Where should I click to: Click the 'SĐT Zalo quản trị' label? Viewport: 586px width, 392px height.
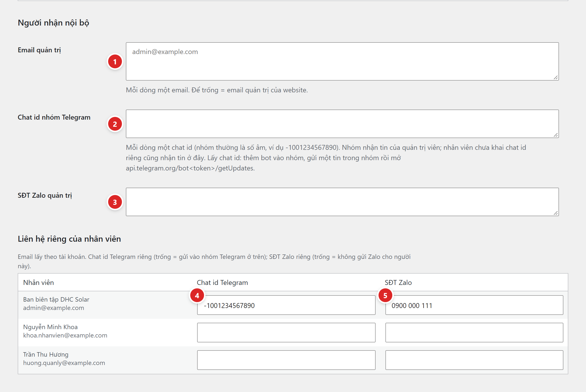45,196
